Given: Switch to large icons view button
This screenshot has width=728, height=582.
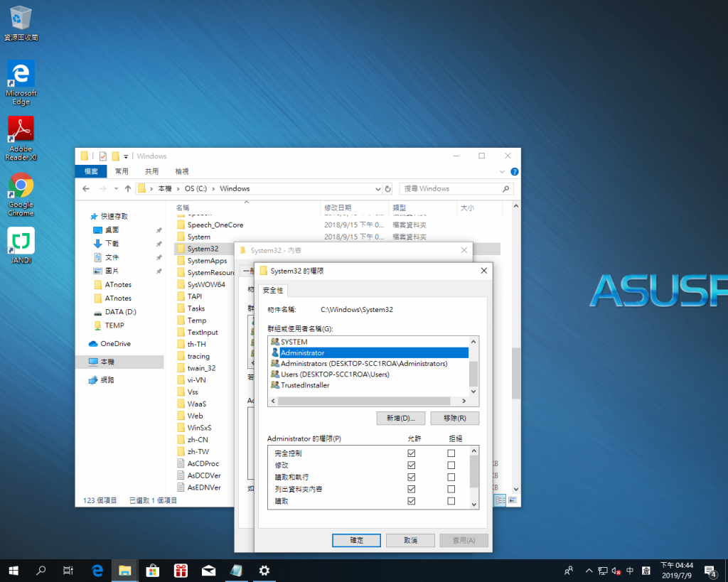Looking at the screenshot, I should coord(512,500).
